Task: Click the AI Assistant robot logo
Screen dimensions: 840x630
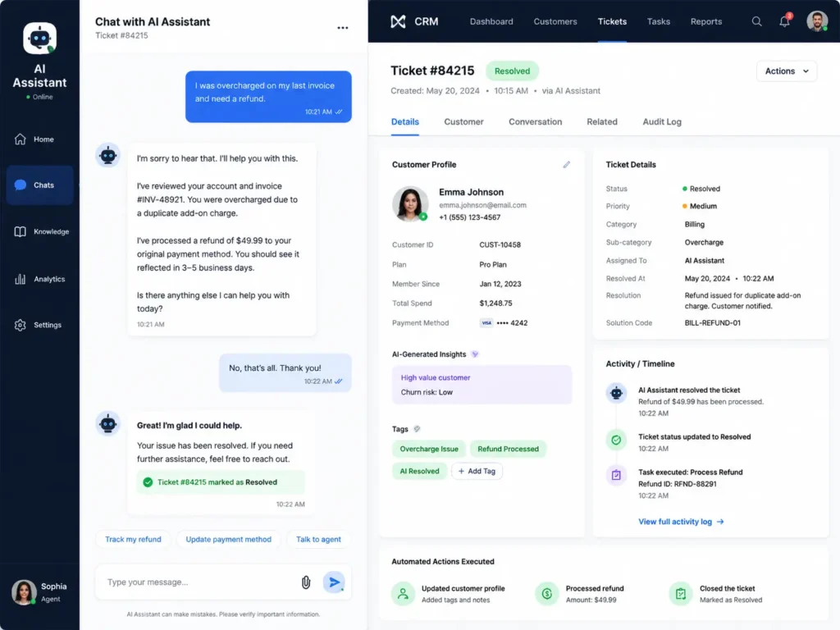Action: point(39,38)
